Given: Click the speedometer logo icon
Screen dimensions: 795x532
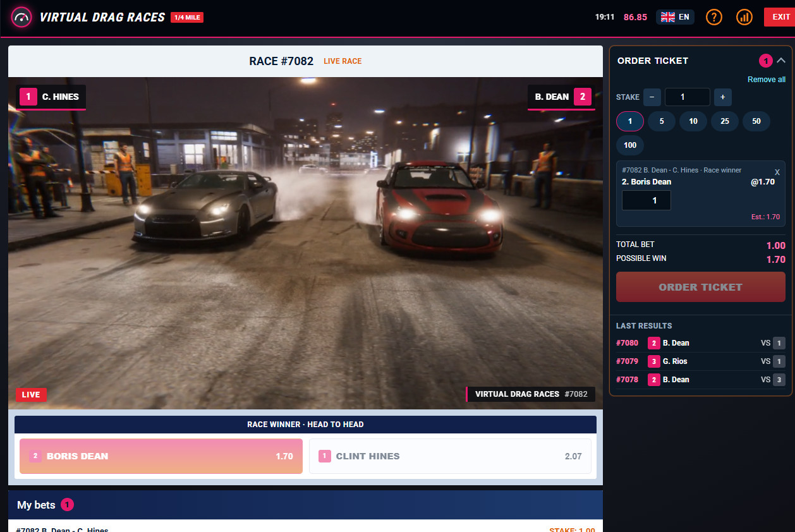Looking at the screenshot, I should pyautogui.click(x=21, y=17).
